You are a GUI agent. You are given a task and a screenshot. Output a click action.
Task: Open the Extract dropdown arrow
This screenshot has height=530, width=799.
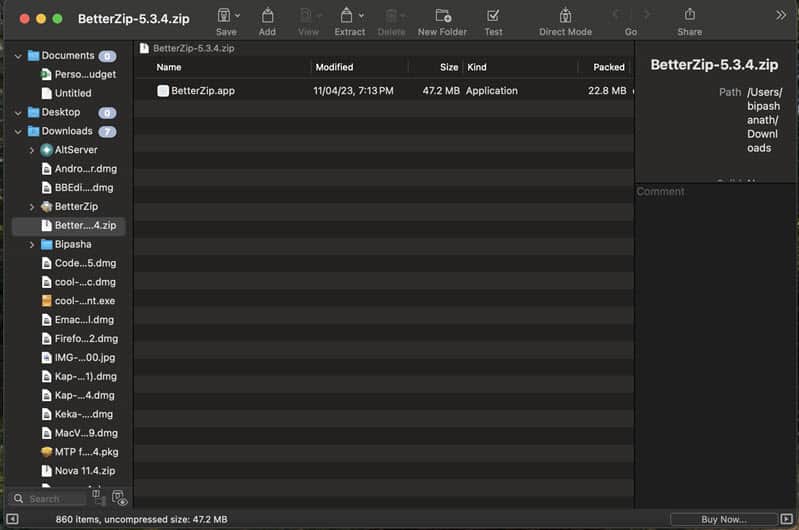coord(362,16)
